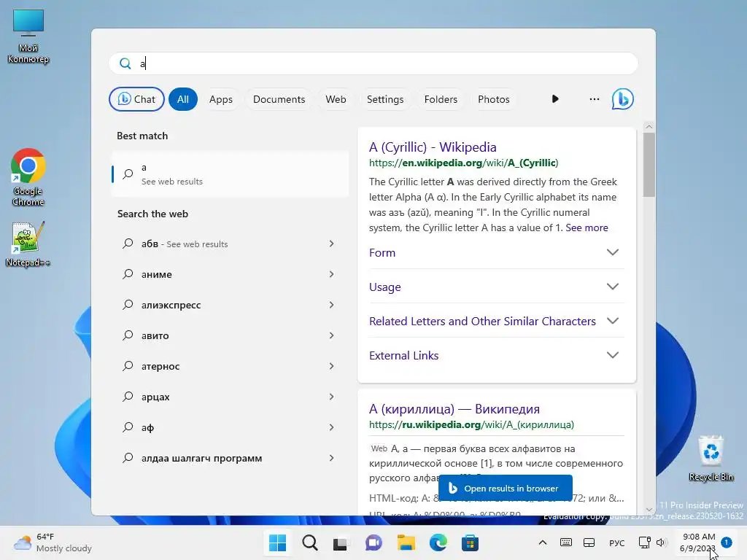
Task: Select the 'абв' web suggestion
Action: pyautogui.click(x=230, y=244)
